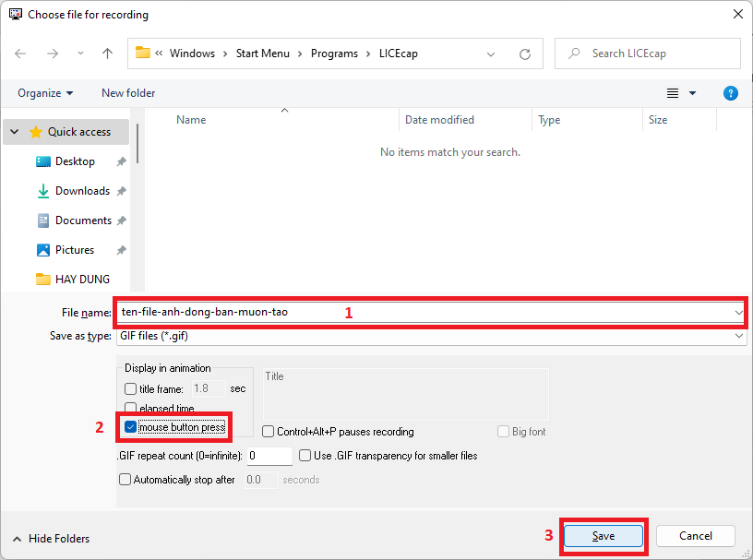Click the Back navigation arrow
The width and height of the screenshot is (753, 560).
coord(21,54)
